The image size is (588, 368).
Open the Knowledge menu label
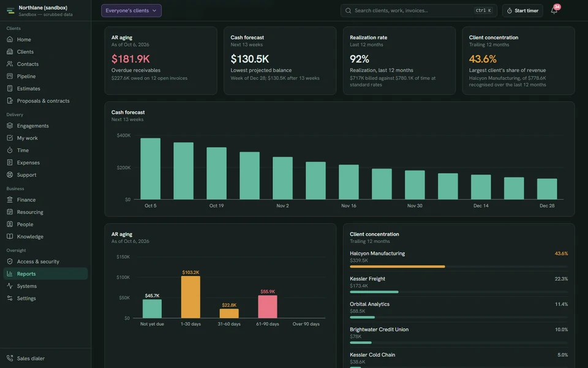pyautogui.click(x=30, y=237)
